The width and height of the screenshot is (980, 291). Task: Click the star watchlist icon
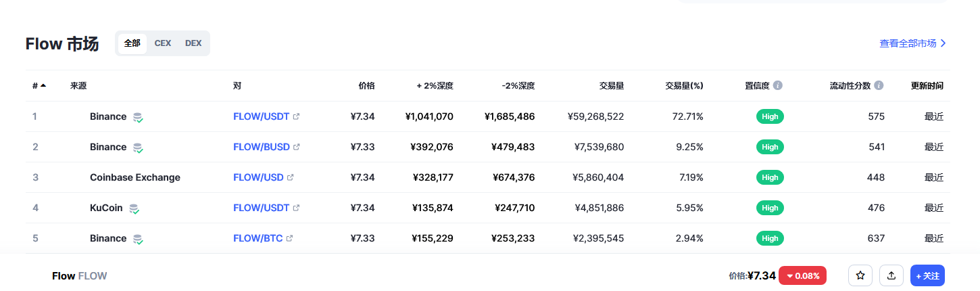[860, 275]
